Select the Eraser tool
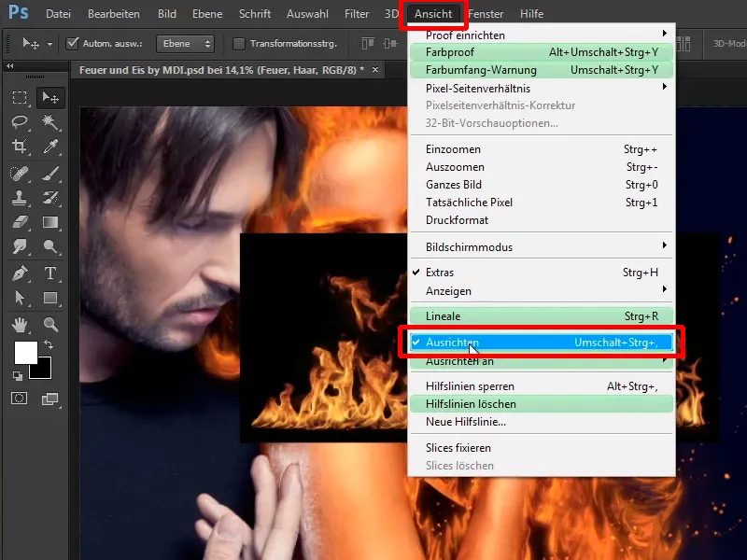The image size is (747, 560). [x=20, y=222]
